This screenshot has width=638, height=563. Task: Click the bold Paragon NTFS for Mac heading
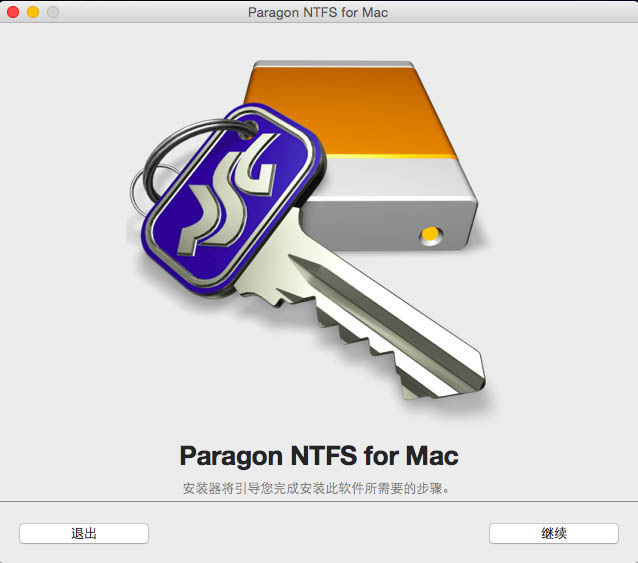tap(318, 456)
